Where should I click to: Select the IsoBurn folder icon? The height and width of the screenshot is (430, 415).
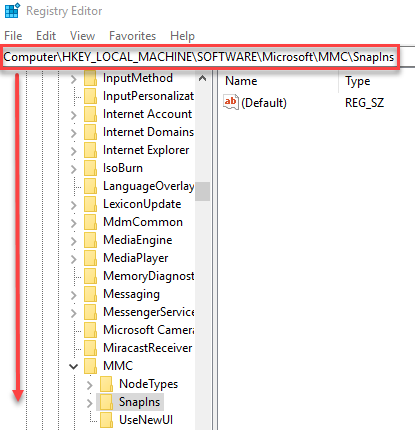90,168
